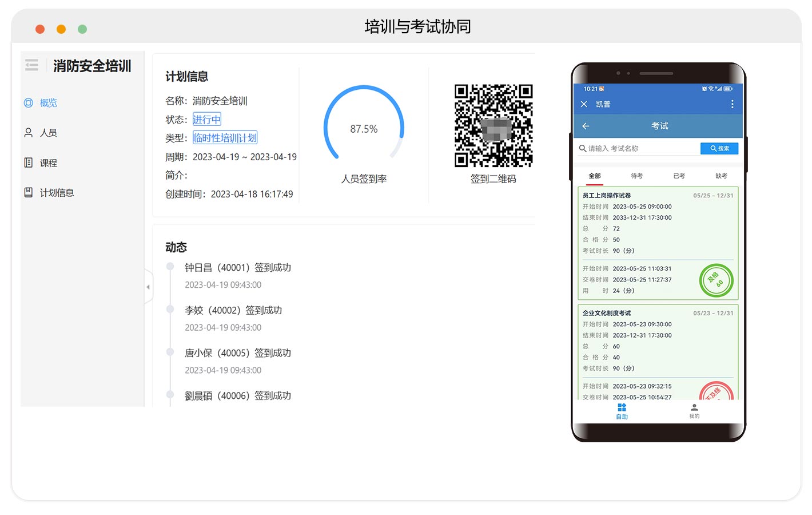The image size is (812, 515).
Task: Open the 员工上岗操作试卷 exam card
Action: pos(658,243)
